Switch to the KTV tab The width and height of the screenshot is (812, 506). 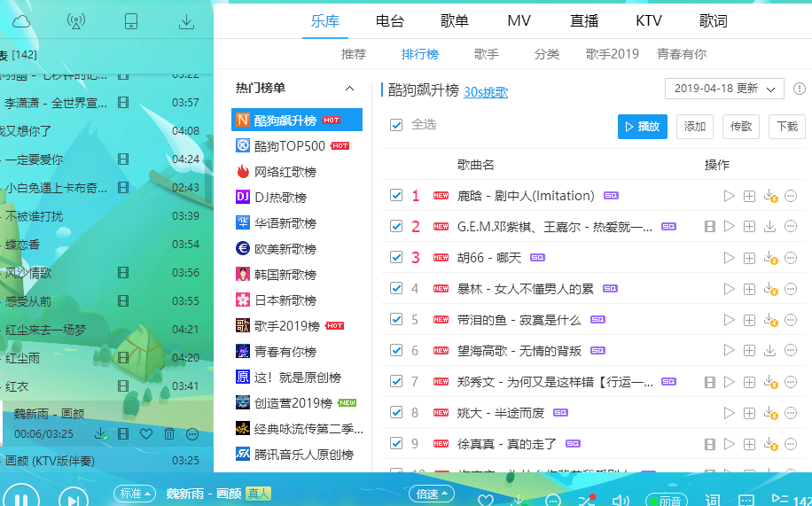[649, 21]
